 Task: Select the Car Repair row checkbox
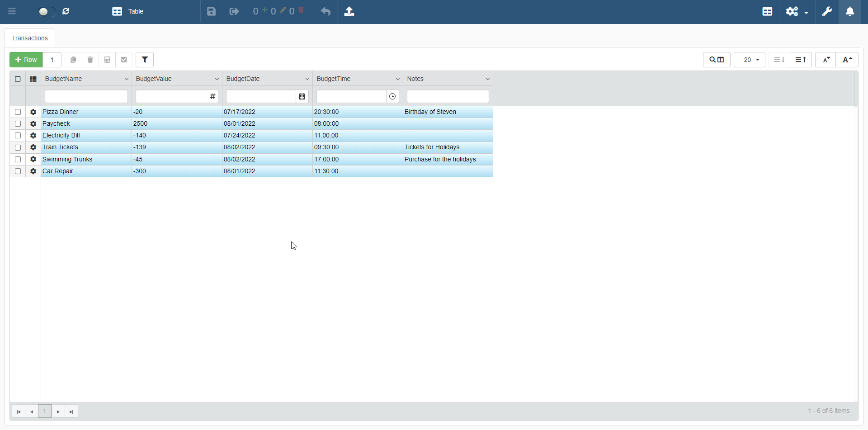(18, 171)
